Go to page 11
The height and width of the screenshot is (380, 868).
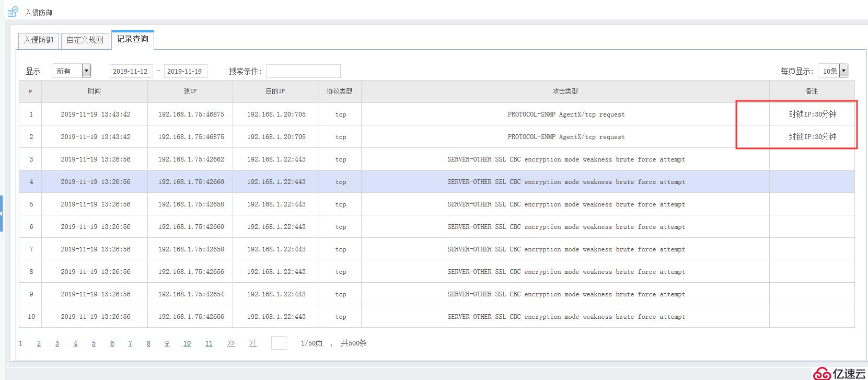coord(209,343)
